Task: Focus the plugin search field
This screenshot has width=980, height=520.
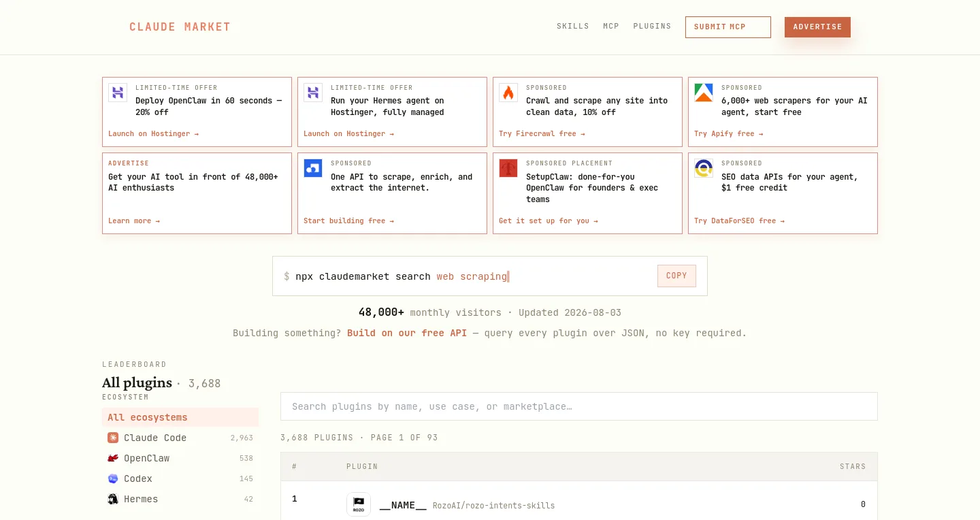Action: click(x=579, y=406)
